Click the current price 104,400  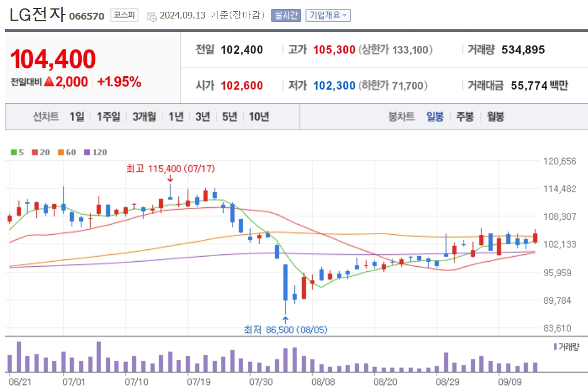[x=53, y=59]
